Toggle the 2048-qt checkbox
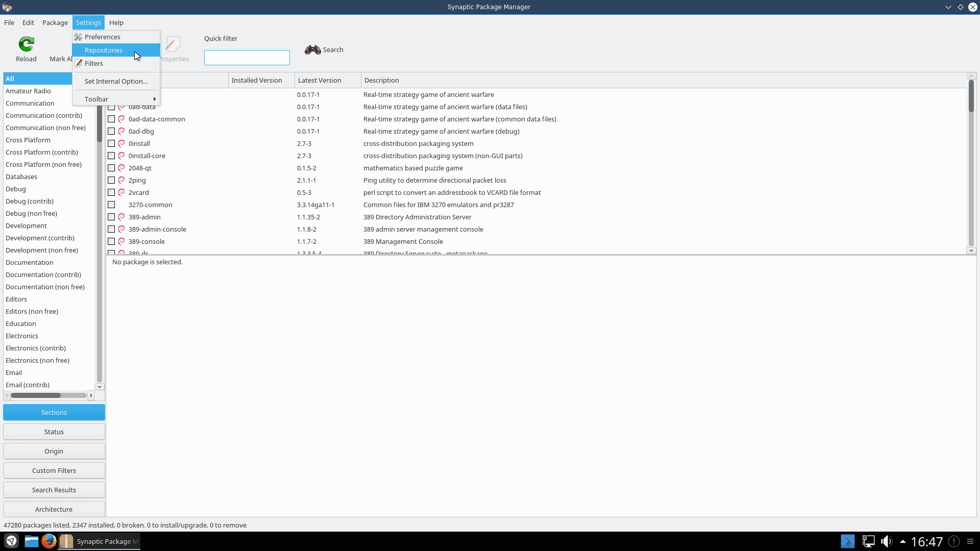Screen dimensions: 980x551 tap(111, 168)
